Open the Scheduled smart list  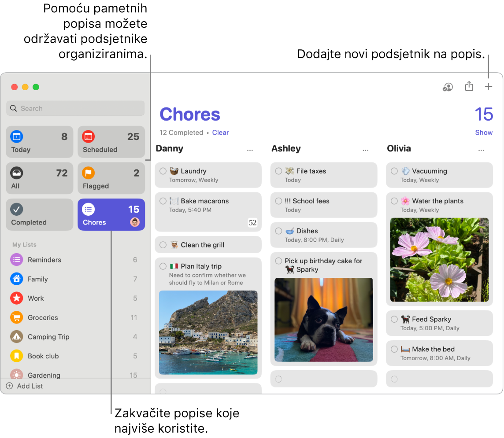tap(111, 142)
